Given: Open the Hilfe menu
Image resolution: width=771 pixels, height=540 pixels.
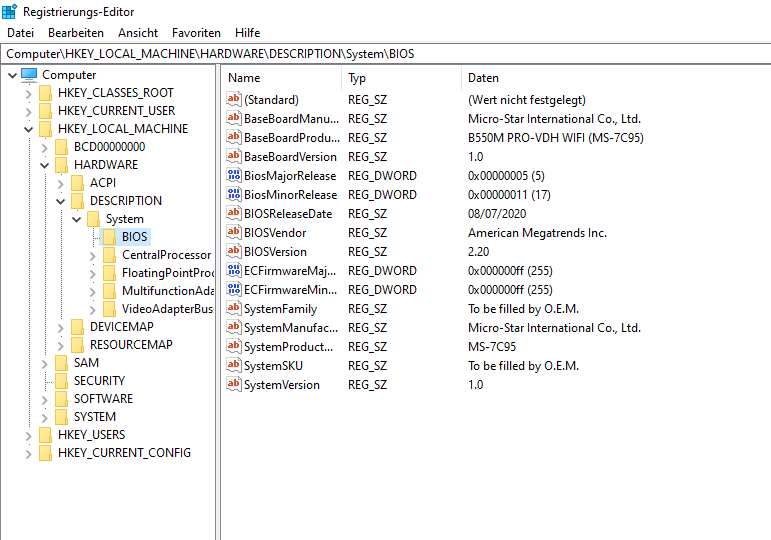Looking at the screenshot, I should click(x=247, y=33).
